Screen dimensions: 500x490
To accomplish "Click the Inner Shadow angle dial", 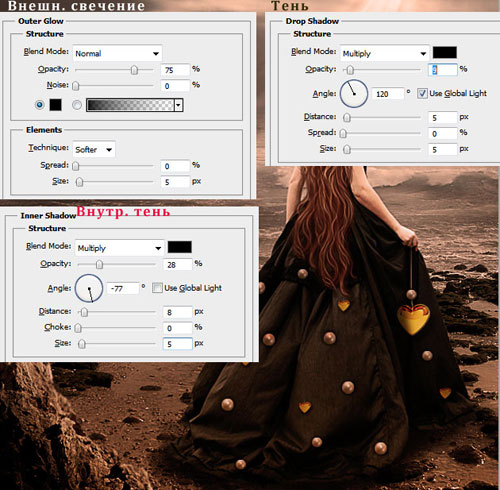I will pos(89,288).
